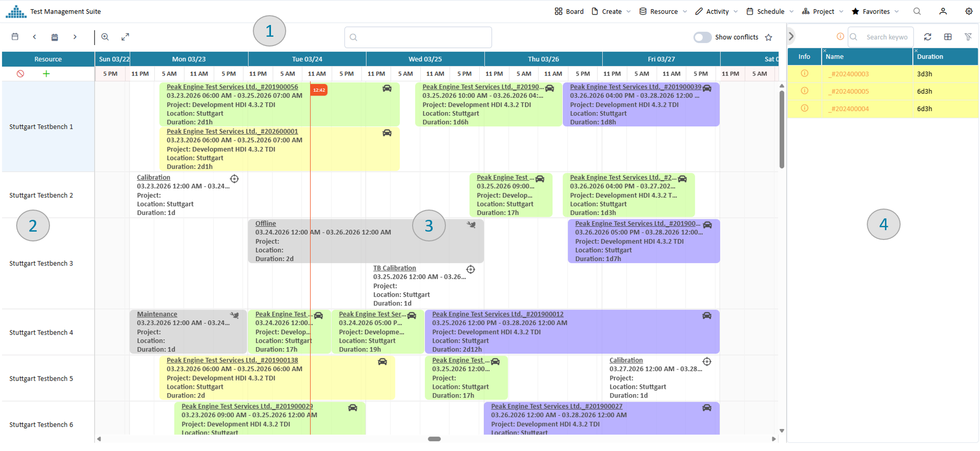980x451 pixels.
Task: Go to previous time period arrow
Action: click(x=34, y=37)
